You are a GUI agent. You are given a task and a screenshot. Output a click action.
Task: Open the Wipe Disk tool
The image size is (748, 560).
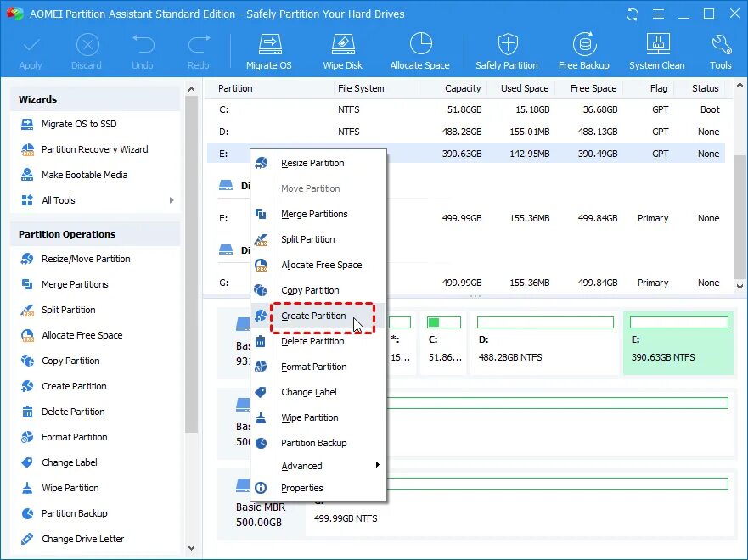click(x=342, y=52)
